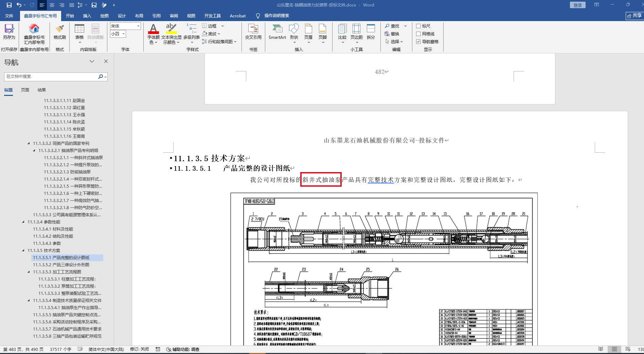Collapse the 11.1.3.5.3 加工工艺流程图 heading
Screen dimensions: 644x354
tap(29, 272)
